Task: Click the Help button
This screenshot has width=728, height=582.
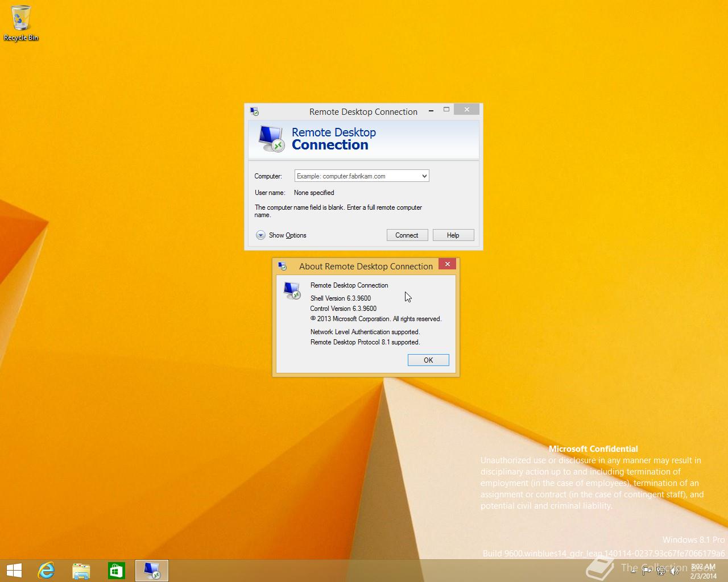Action: tap(453, 235)
